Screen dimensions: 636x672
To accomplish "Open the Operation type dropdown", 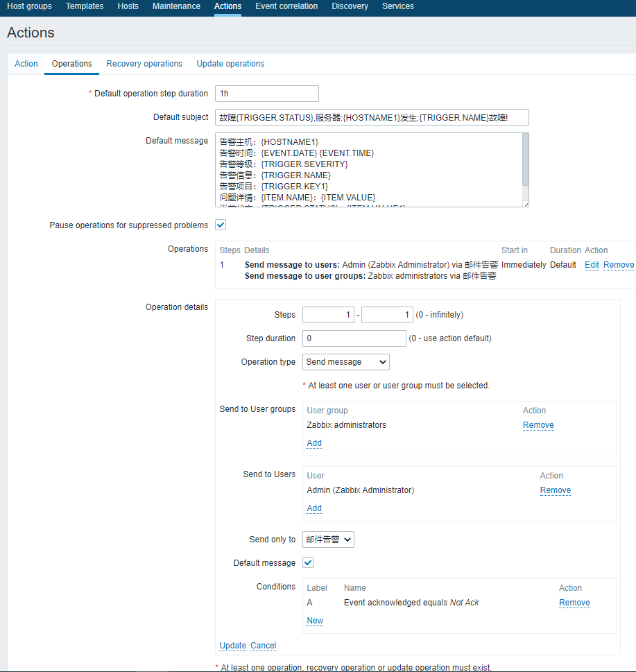I will [x=346, y=362].
